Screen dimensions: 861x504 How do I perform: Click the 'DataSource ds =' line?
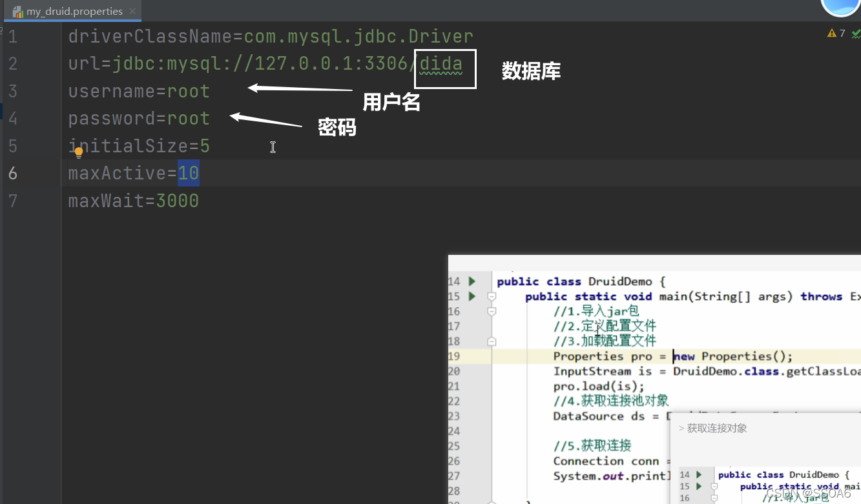pos(610,416)
